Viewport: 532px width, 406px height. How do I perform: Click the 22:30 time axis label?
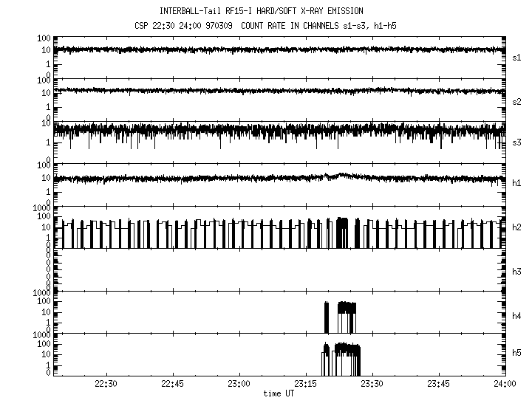pyautogui.click(x=106, y=385)
